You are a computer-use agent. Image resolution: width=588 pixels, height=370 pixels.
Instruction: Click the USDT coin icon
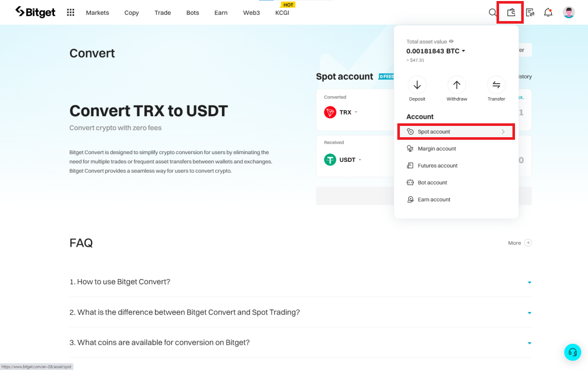click(330, 160)
